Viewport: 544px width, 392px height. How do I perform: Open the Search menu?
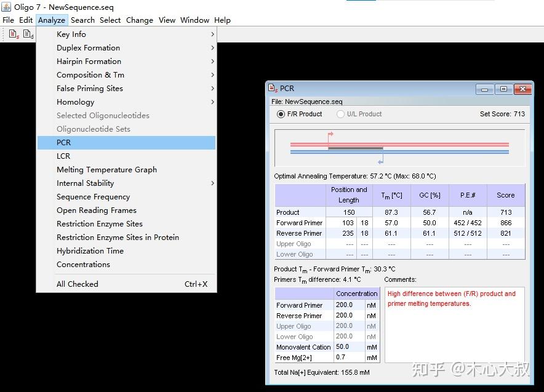[x=82, y=20]
